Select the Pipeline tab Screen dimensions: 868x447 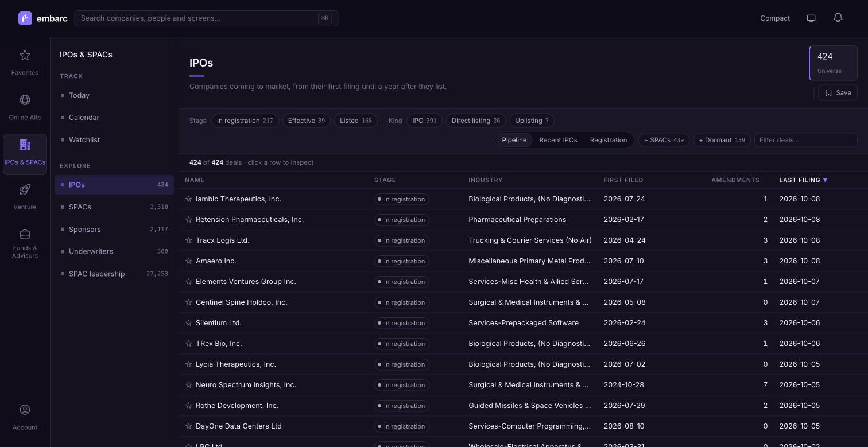514,140
